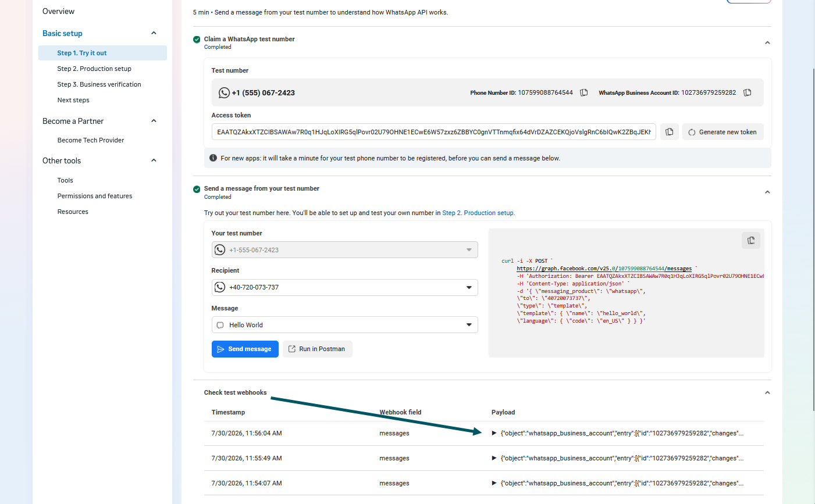Collapse the Other tools sidebar section
The image size is (815, 504).
point(154,160)
